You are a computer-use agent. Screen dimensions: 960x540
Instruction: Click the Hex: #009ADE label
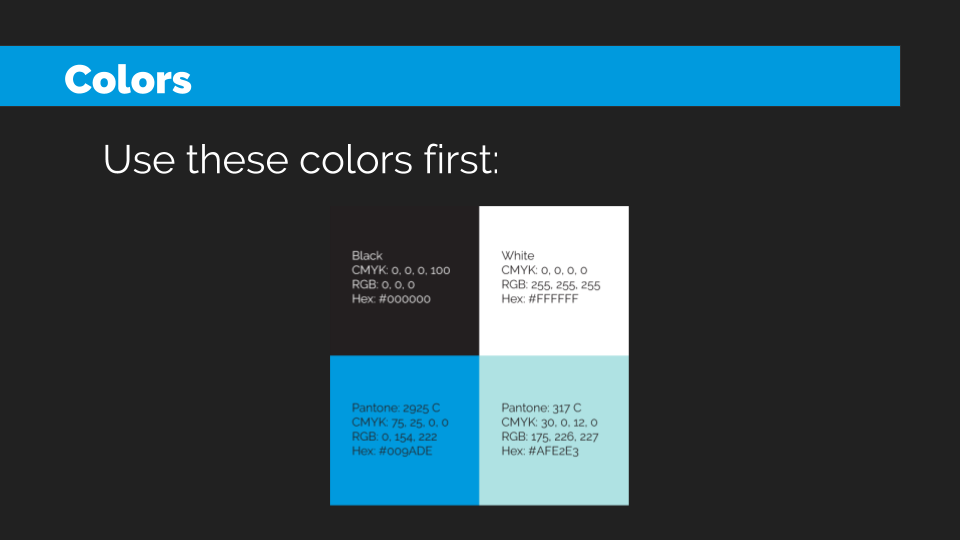coord(392,451)
